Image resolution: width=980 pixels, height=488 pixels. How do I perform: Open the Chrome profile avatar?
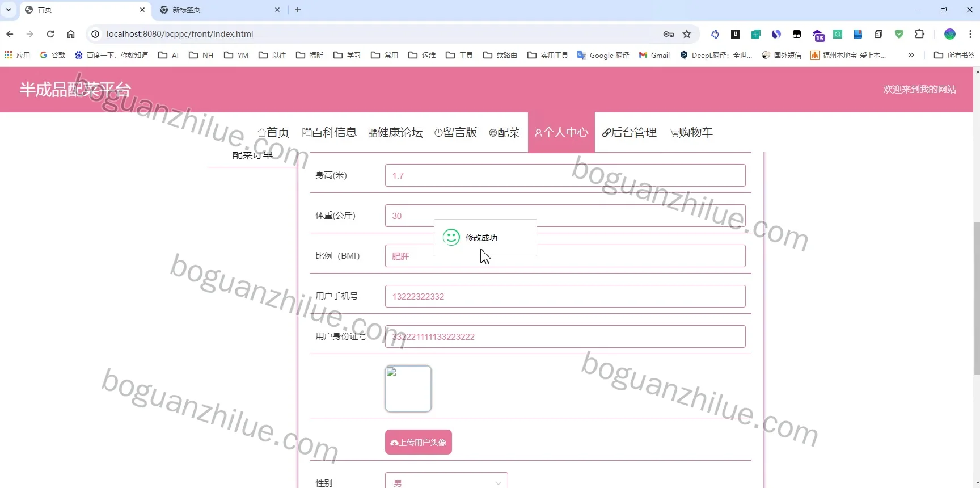(x=950, y=34)
